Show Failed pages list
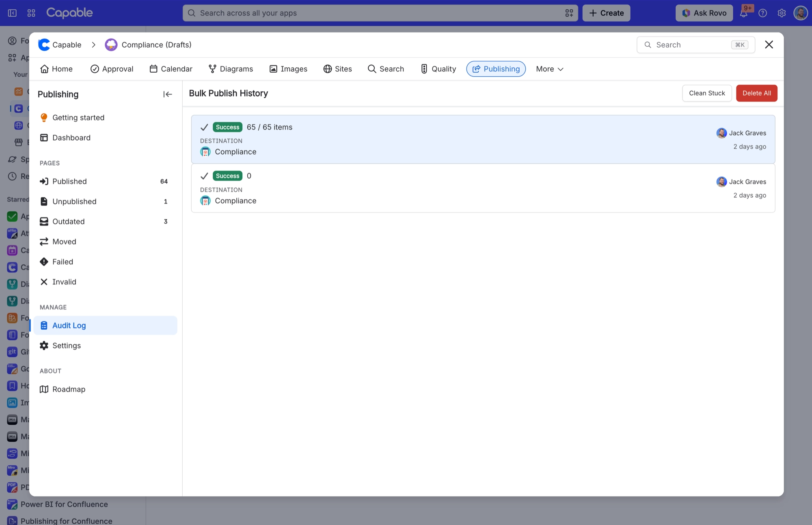This screenshot has height=525, width=812. 106,262
